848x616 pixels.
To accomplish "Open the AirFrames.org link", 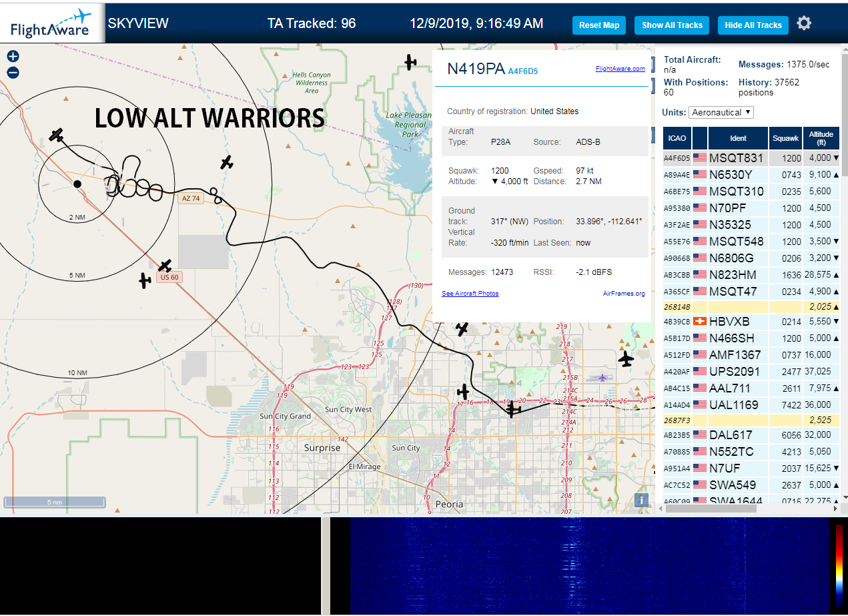I will point(624,294).
